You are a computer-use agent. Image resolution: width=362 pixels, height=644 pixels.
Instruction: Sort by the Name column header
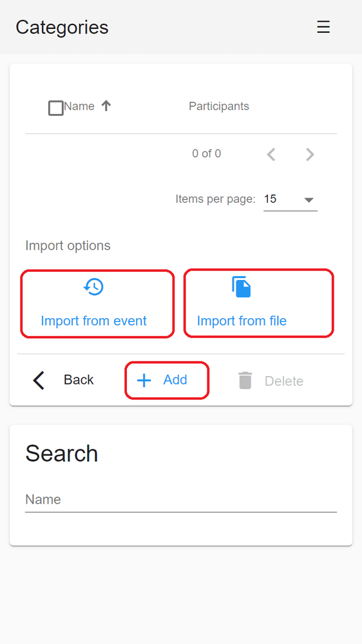[x=79, y=106]
